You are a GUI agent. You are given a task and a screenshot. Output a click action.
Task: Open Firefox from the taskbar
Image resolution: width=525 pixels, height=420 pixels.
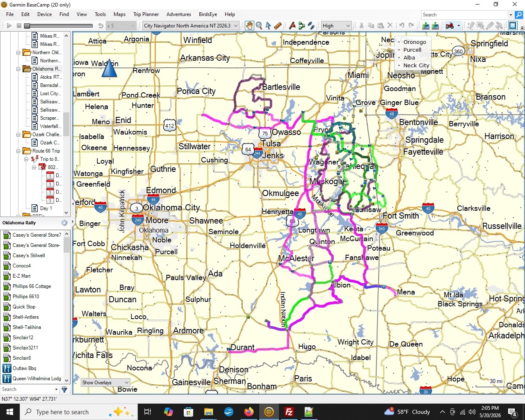click(249, 412)
